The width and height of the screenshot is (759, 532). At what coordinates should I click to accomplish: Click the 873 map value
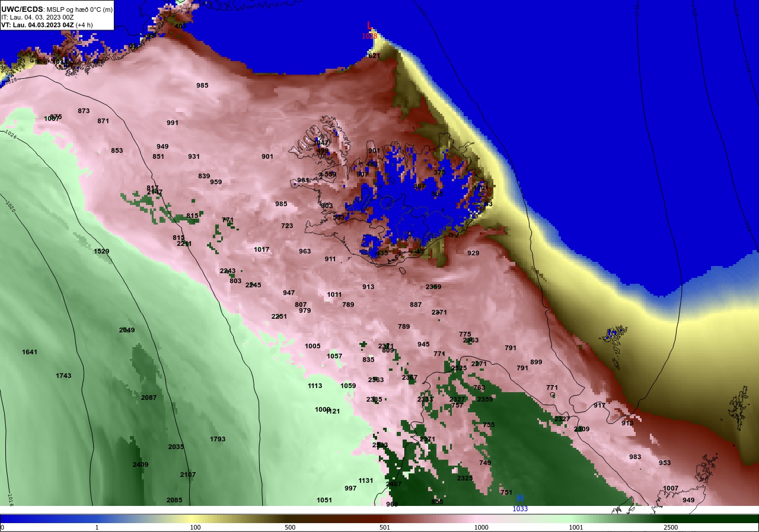click(84, 111)
